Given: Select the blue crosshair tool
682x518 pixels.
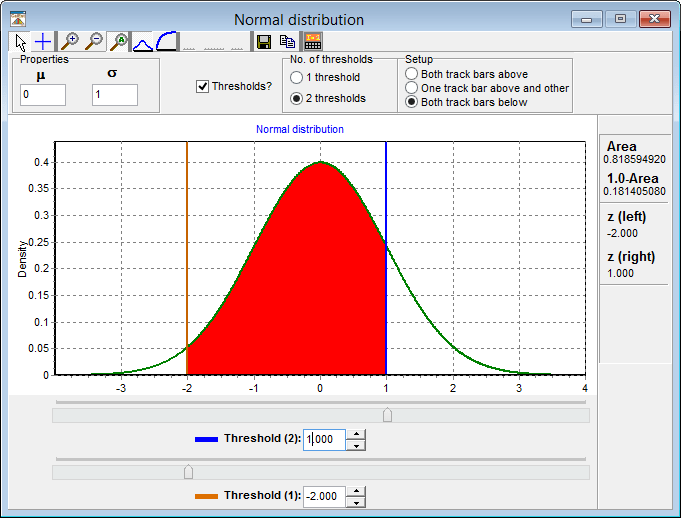Looking at the screenshot, I should click(43, 42).
